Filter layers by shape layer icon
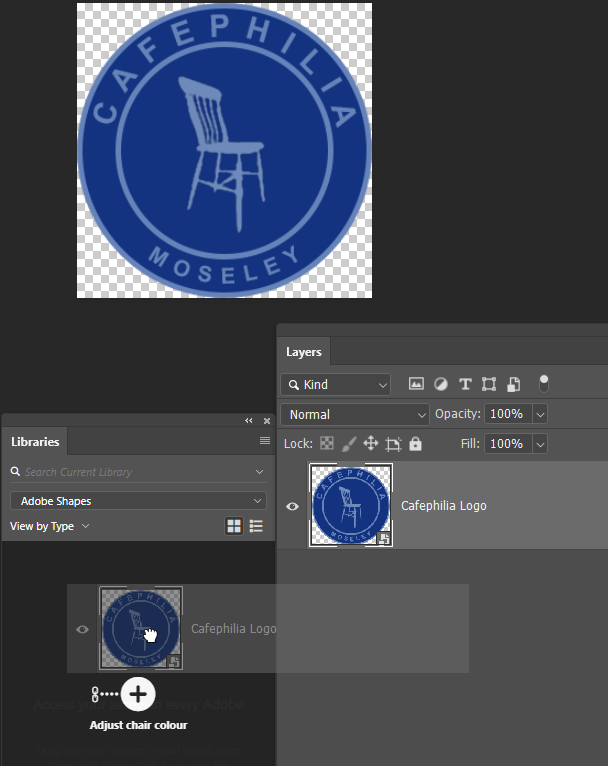Screen dimensions: 608x766 pyautogui.click(x=489, y=384)
